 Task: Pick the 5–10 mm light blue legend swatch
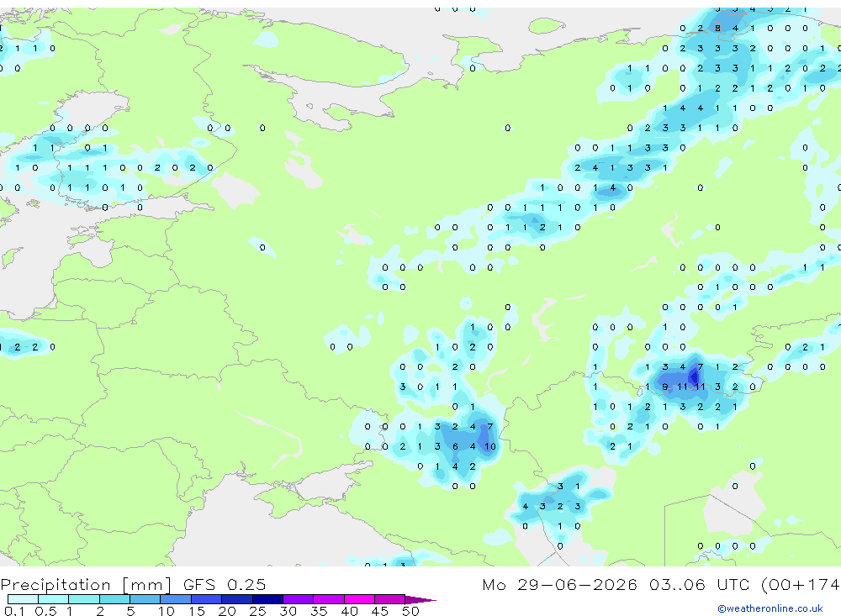coord(145,599)
